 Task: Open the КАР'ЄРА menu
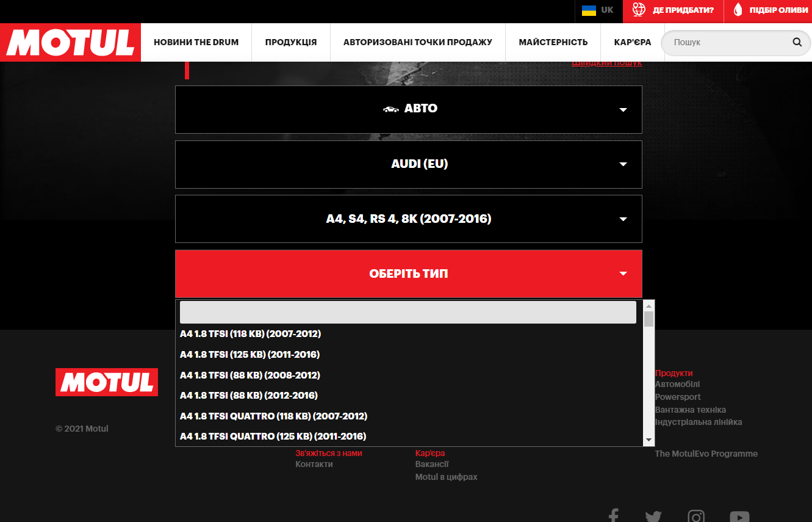633,42
